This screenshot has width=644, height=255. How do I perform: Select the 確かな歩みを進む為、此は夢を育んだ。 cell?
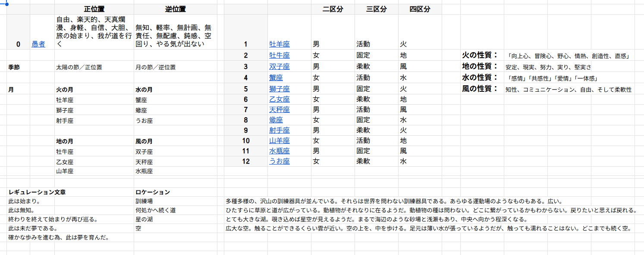point(59,237)
